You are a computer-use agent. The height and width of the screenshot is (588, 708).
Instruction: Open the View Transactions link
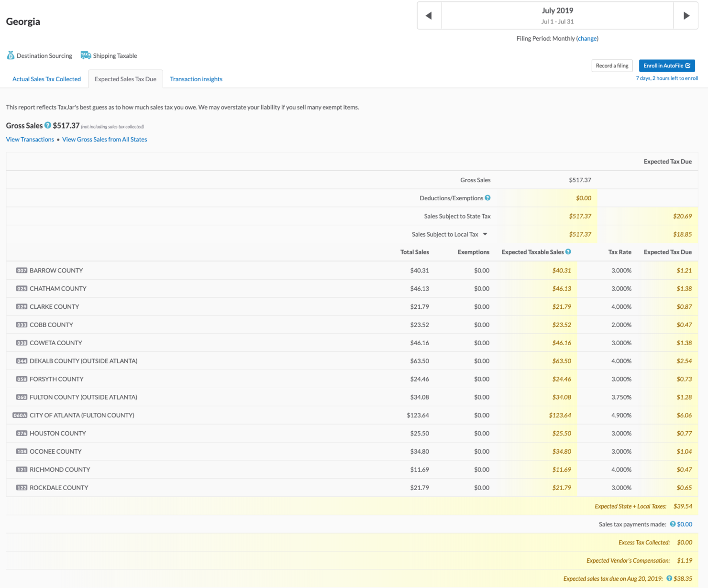point(30,139)
